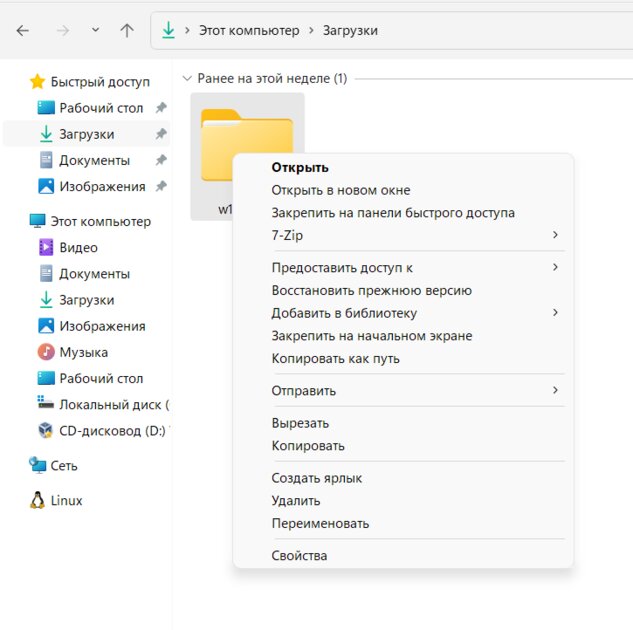The height and width of the screenshot is (630, 633).
Task: Click the purple Видео folder icon
Action: pos(46,247)
